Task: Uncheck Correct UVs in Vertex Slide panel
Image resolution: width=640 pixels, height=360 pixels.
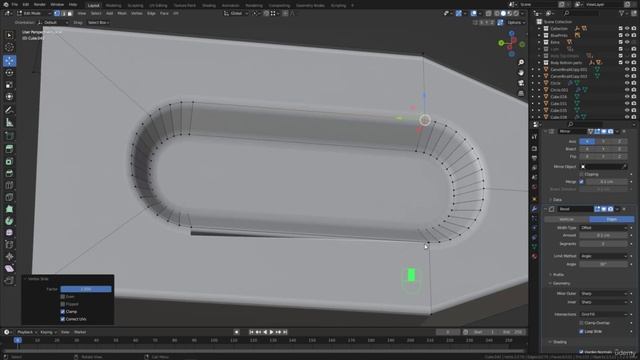Action: [x=62, y=319]
